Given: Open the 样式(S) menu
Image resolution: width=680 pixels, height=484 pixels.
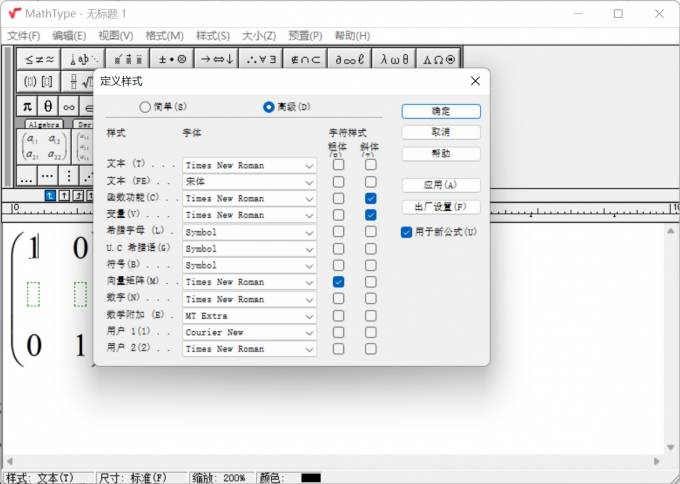Looking at the screenshot, I should pos(212,36).
